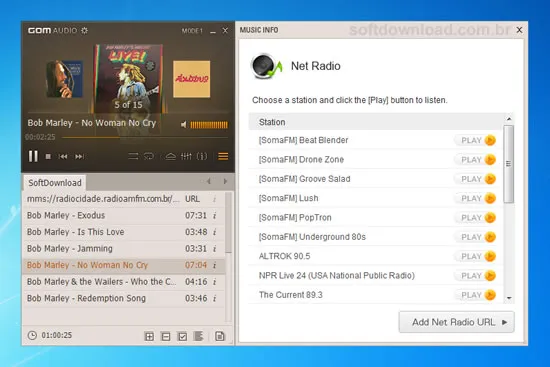Play SomaFM Groove Salad station
Viewport: 550px width, 367px height.
pos(475,179)
